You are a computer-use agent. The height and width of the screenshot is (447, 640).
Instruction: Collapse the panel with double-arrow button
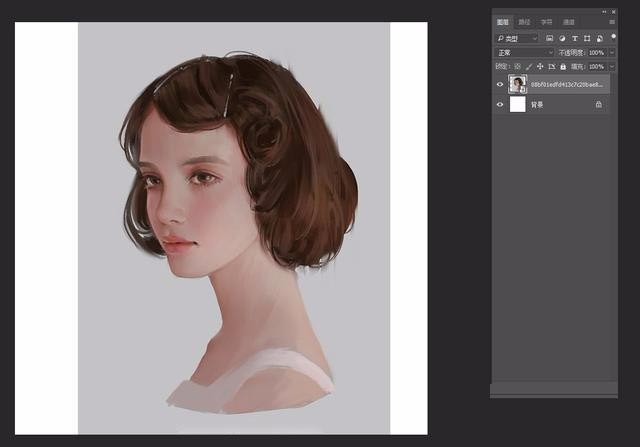[605, 11]
